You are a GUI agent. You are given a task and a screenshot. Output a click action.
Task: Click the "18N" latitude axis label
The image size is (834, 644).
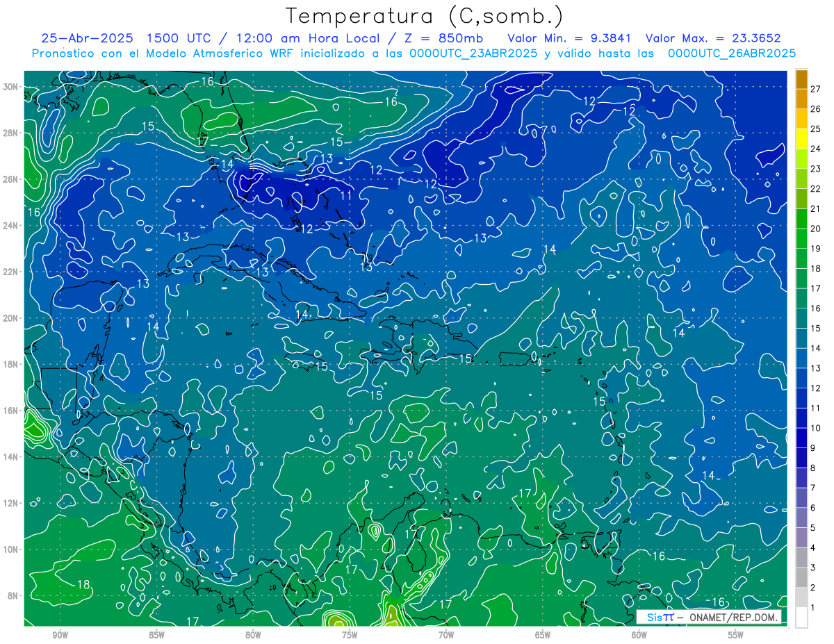click(x=12, y=364)
